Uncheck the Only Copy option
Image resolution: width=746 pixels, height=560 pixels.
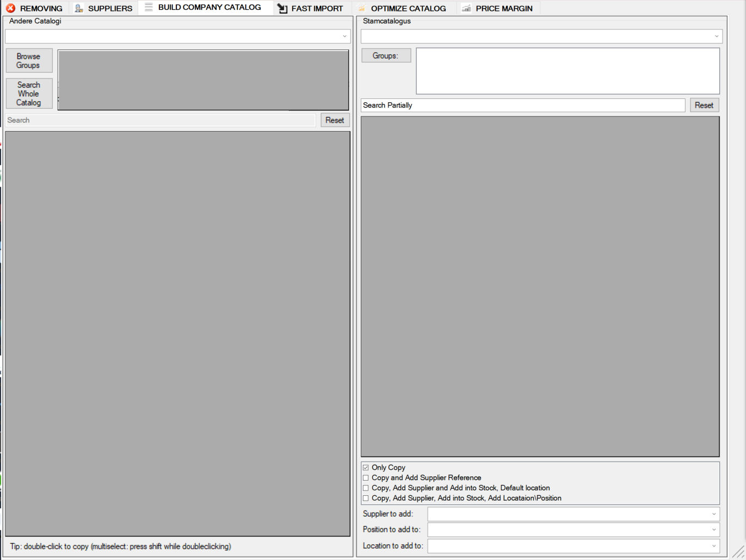point(366,468)
